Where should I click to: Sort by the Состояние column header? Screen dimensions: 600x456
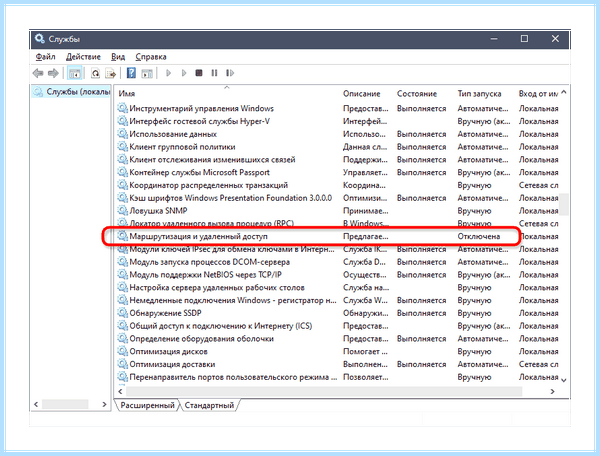point(417,93)
